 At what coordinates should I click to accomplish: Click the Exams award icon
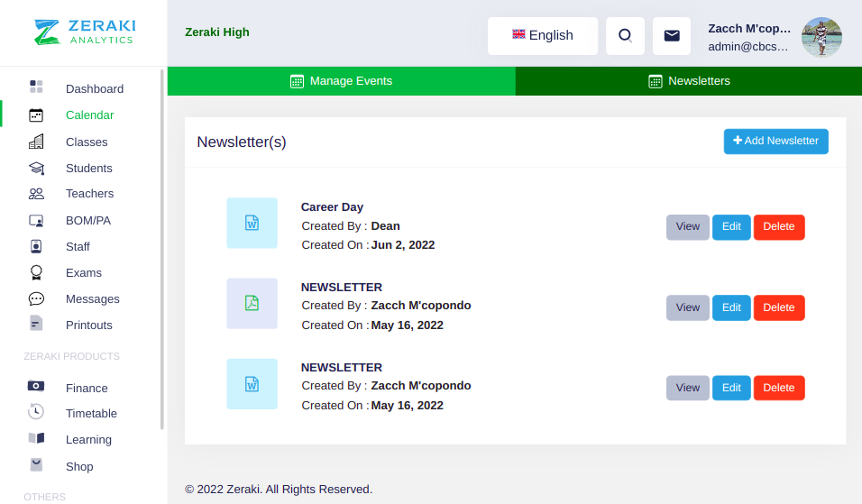pyautogui.click(x=36, y=272)
